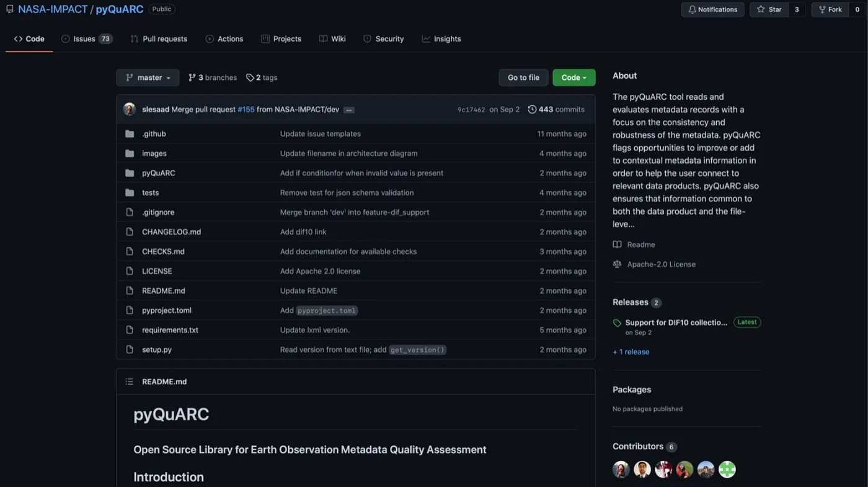
Task: Open 'Add Apache 2.0 license' commit message
Action: click(x=320, y=271)
